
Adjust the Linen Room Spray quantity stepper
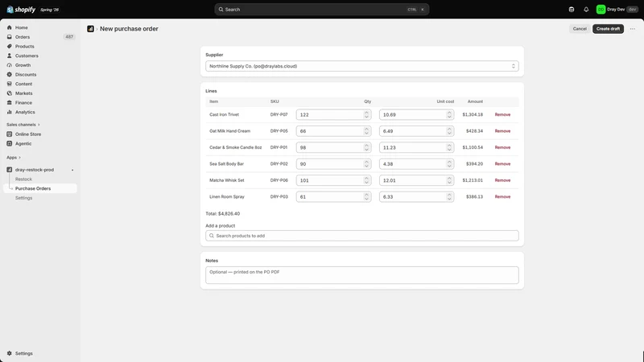tap(366, 196)
